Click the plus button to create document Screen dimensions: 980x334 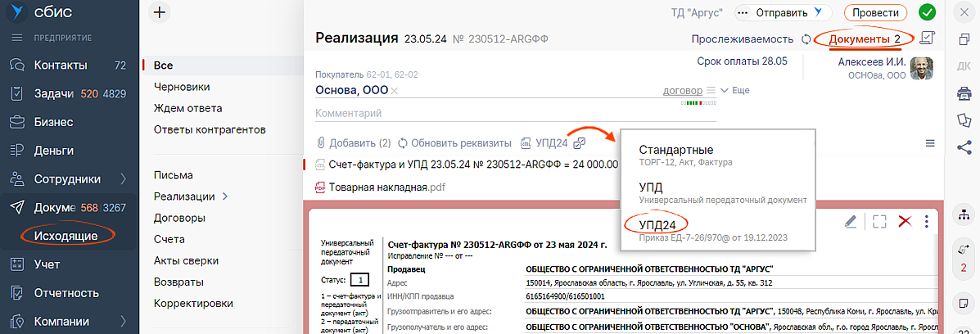[x=160, y=11]
